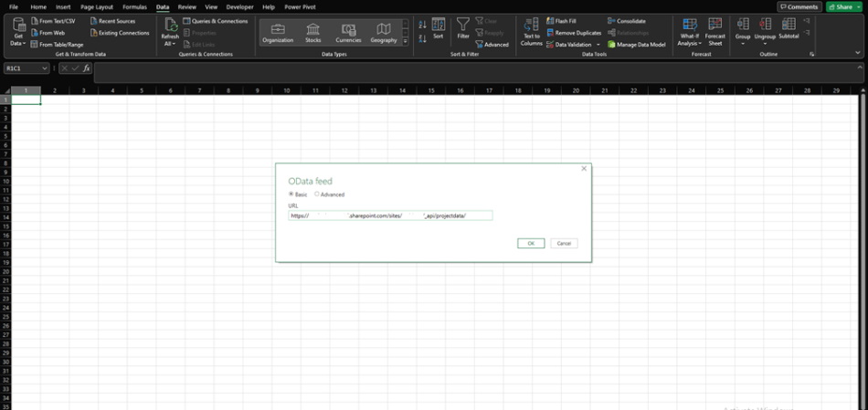Open the Comments button
Screen dimensions: 868x410
point(799,6)
